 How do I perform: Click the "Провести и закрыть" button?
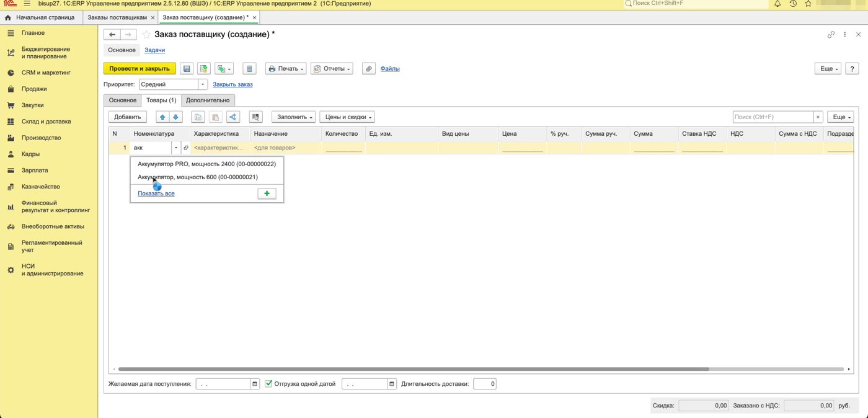tap(139, 69)
